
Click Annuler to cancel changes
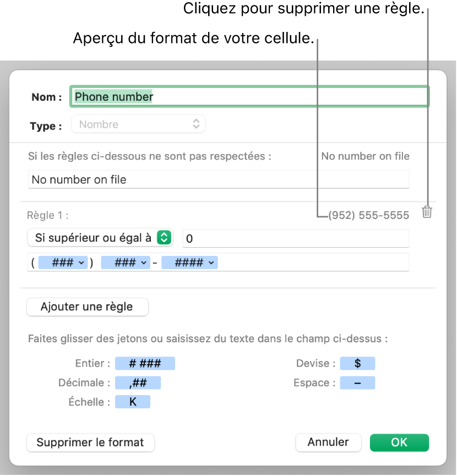pos(328,442)
